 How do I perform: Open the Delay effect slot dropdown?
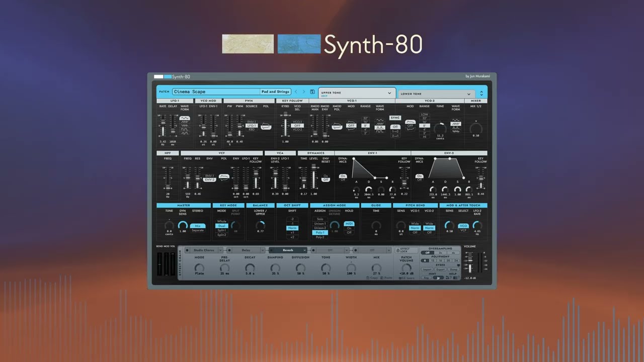(x=263, y=250)
